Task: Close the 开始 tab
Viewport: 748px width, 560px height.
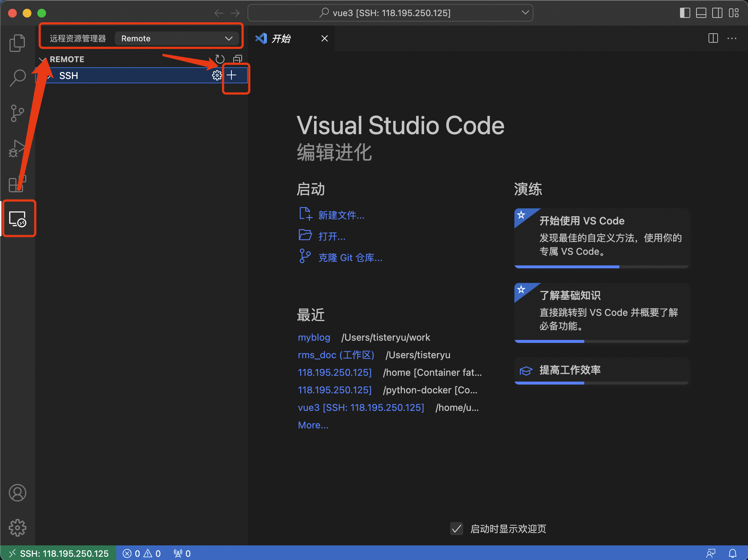Action: [x=324, y=38]
